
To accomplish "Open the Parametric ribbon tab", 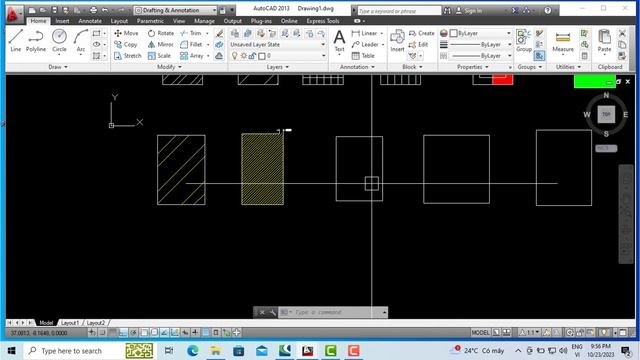I will coord(150,21).
